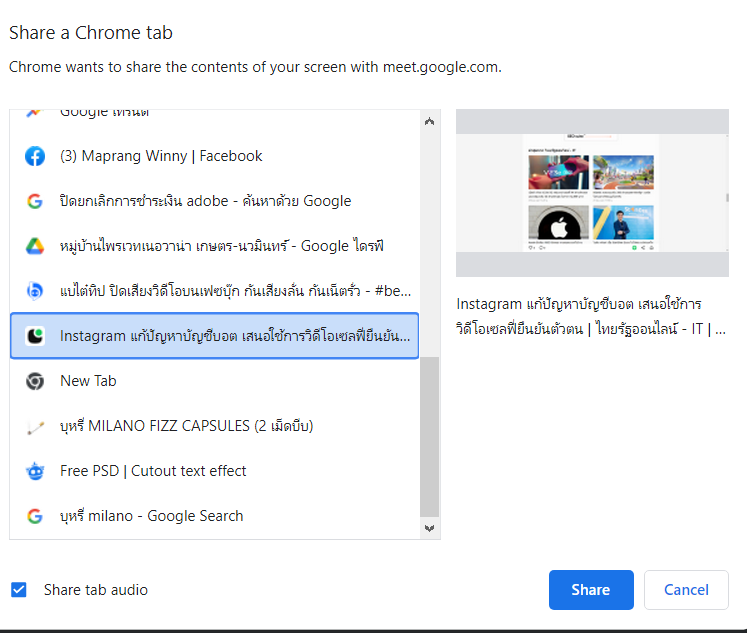Pick the Free PSD | Cutout text effect tab
This screenshot has width=747, height=633.
tap(214, 471)
